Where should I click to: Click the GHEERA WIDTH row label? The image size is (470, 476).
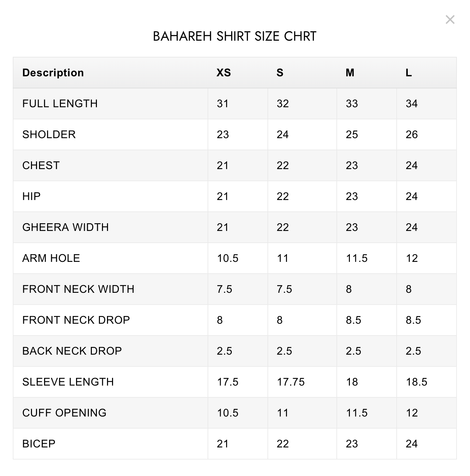66,227
